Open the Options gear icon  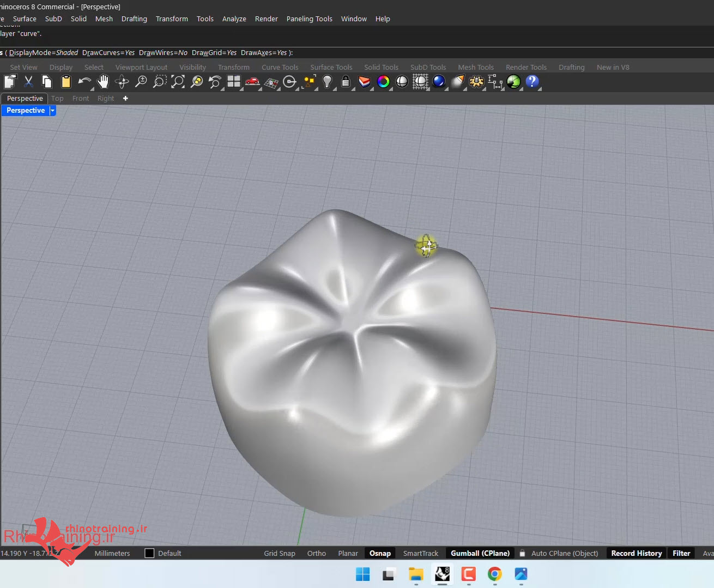point(476,82)
